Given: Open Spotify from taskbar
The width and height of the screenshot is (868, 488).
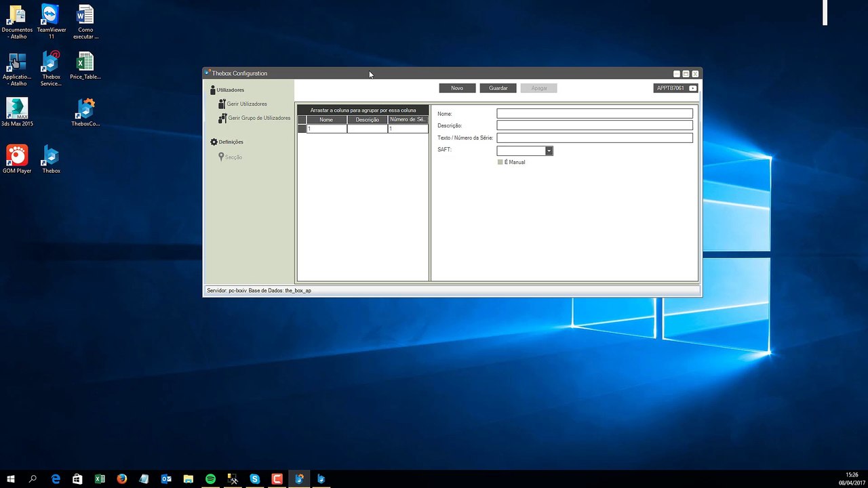Looking at the screenshot, I should coord(210,479).
